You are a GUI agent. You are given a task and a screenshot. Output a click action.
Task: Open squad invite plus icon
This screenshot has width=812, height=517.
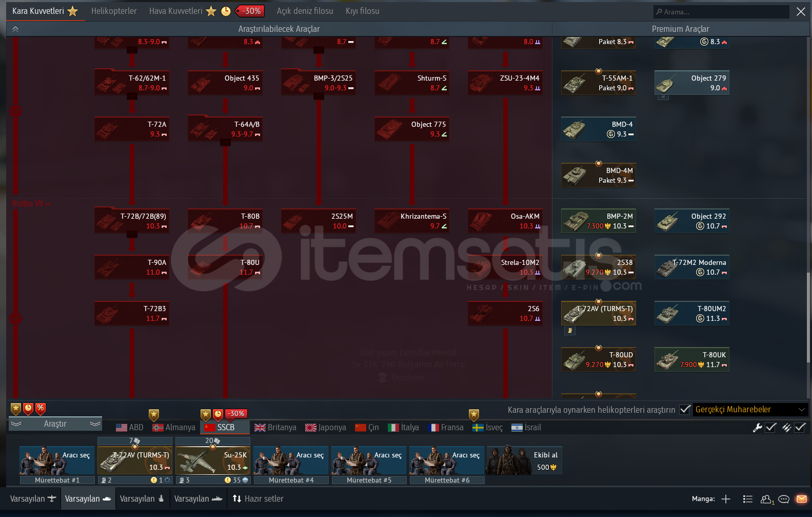click(726, 499)
